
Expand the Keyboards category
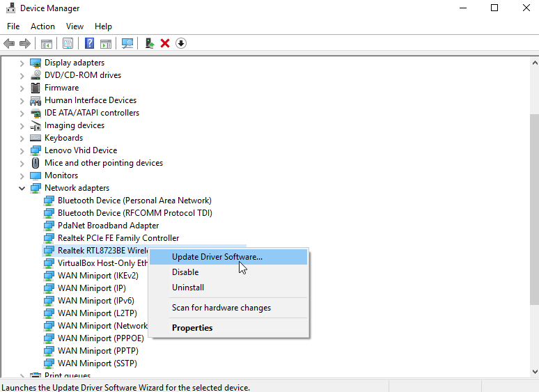[22, 138]
